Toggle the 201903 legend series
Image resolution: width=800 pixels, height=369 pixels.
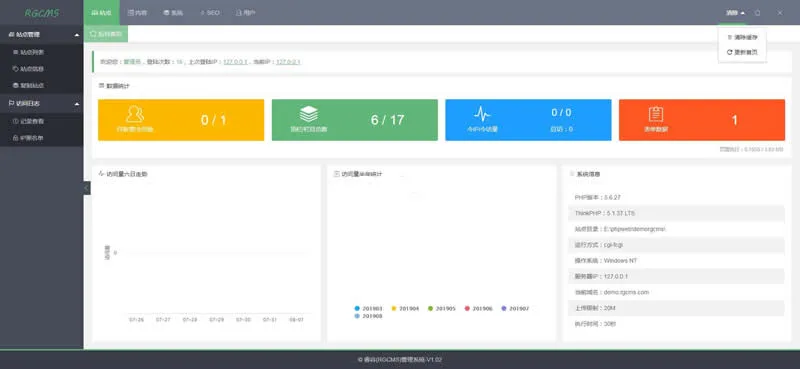(x=368, y=309)
